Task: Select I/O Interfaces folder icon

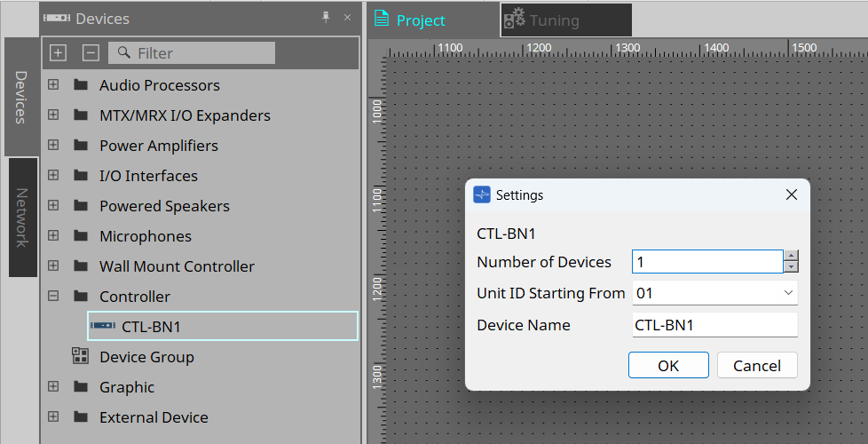Action: coord(81,175)
